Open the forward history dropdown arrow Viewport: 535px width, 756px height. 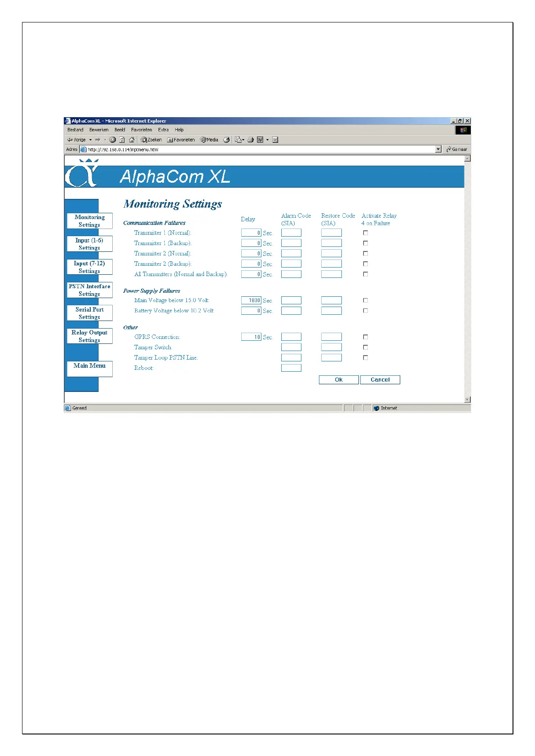tap(105, 140)
